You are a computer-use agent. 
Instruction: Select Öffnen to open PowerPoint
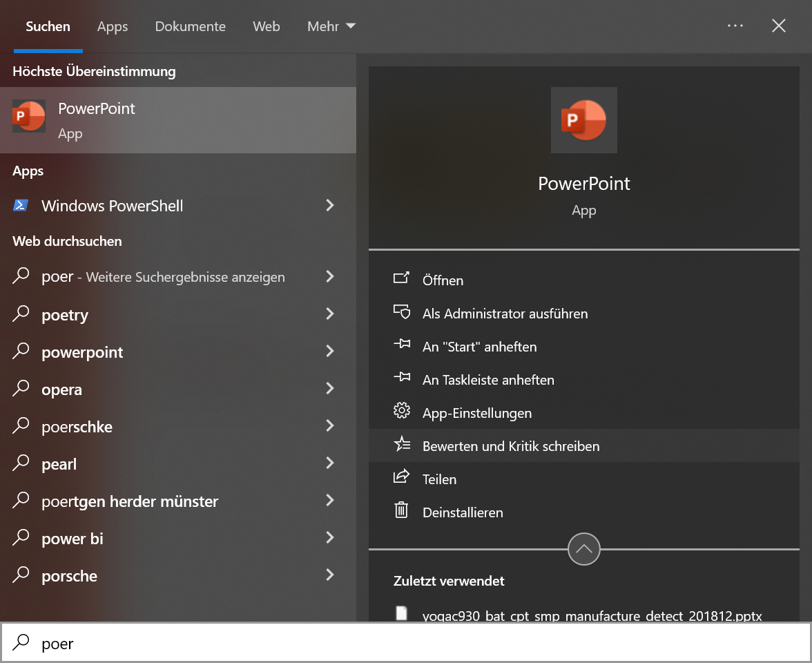[583, 280]
